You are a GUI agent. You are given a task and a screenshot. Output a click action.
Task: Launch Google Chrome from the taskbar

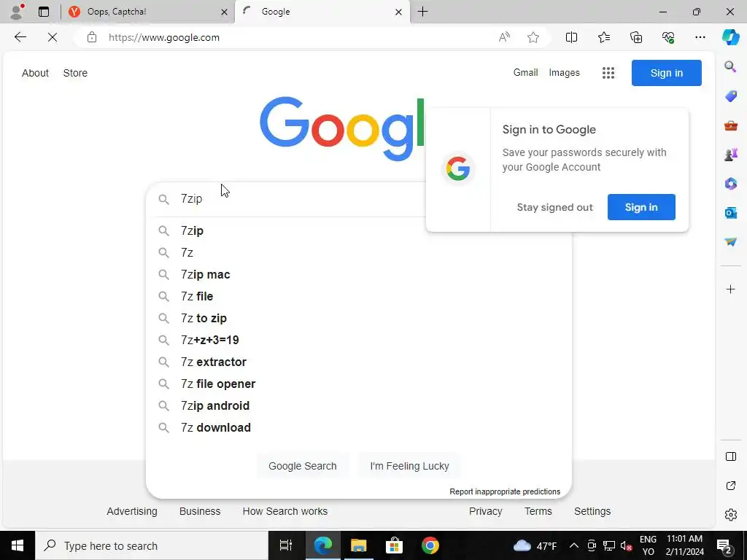coord(430,545)
